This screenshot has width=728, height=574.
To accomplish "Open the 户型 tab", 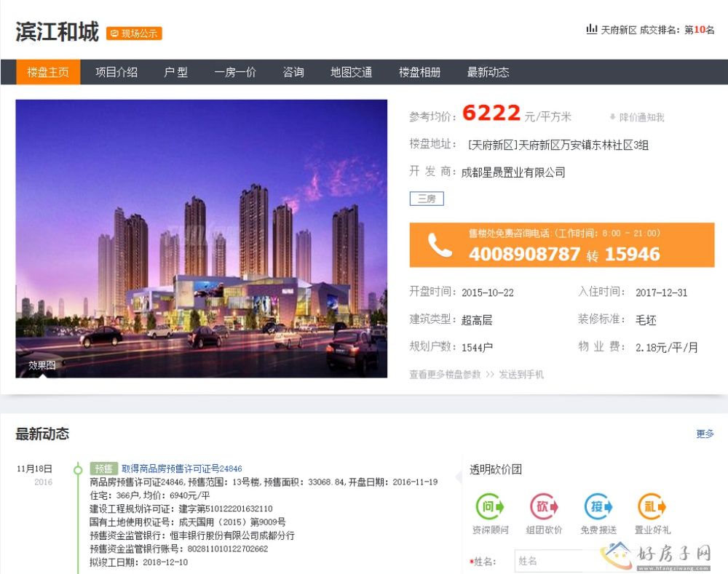I will click(175, 72).
